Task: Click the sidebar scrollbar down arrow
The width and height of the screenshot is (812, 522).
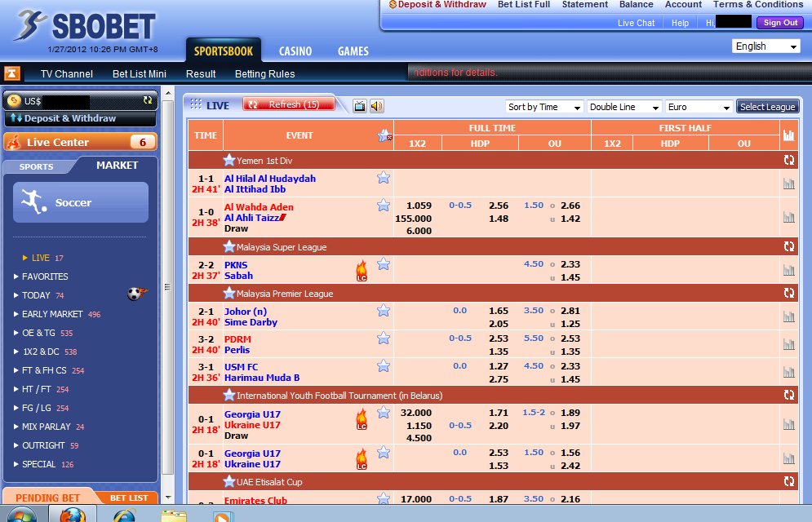Action: pos(168,498)
